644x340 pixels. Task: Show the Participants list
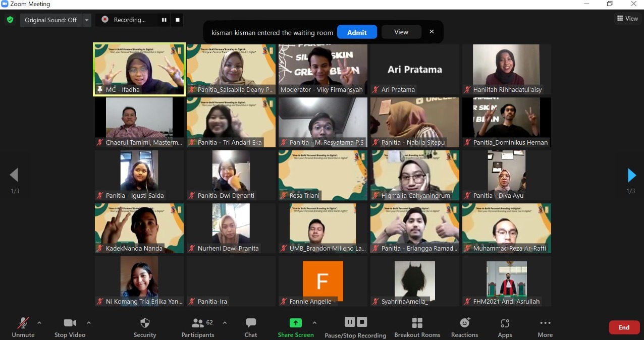pyautogui.click(x=198, y=327)
